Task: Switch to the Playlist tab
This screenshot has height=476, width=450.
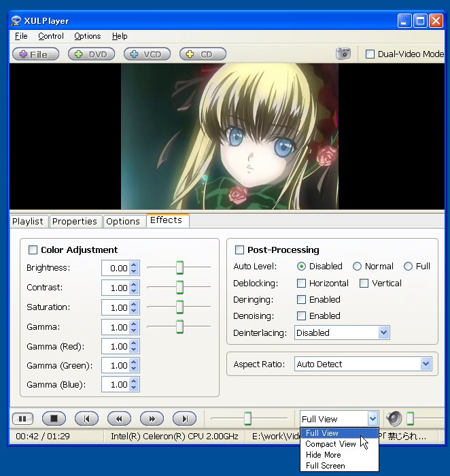Action: pyautogui.click(x=28, y=221)
